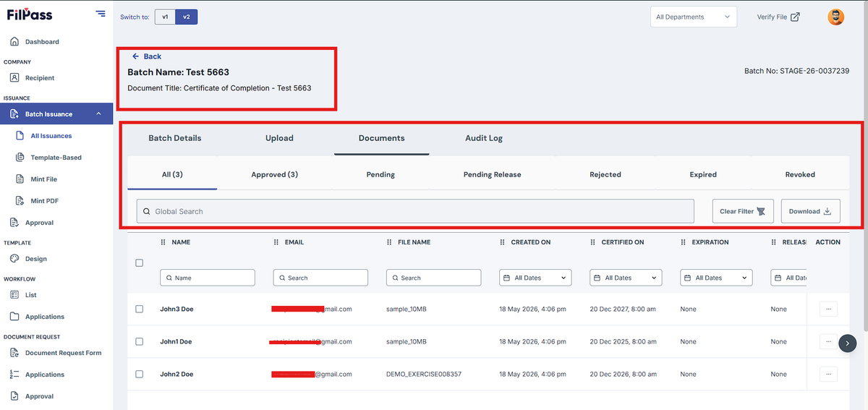Click the All Issuances list icon
Screen dimensions: 868x410
click(x=20, y=136)
